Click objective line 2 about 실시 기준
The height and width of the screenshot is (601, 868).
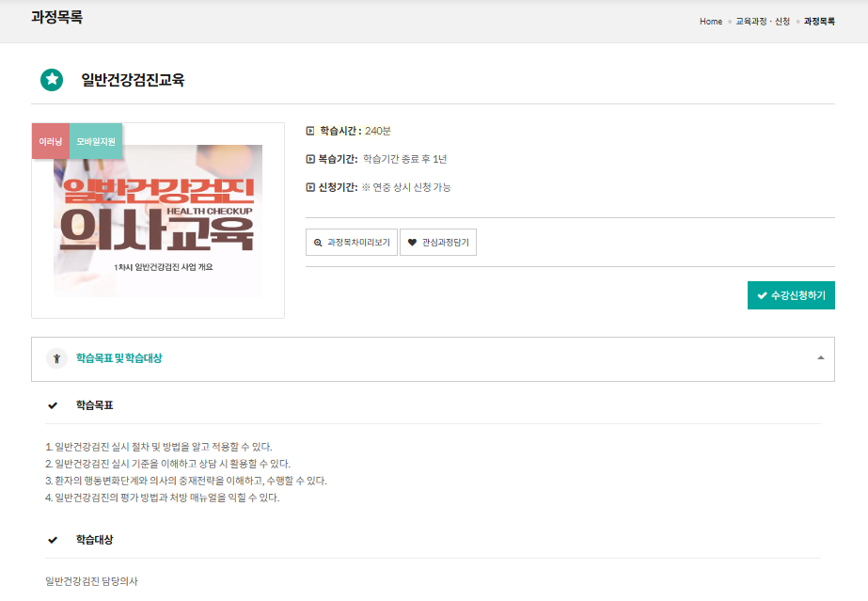[167, 464]
